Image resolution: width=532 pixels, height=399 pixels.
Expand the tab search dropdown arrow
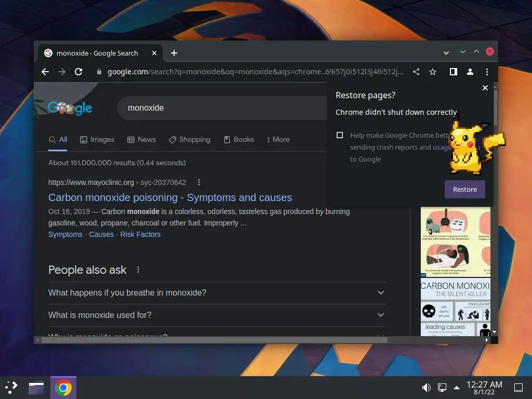tap(446, 53)
